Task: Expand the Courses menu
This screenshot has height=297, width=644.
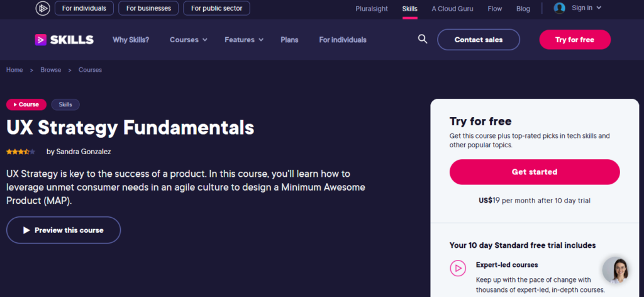Action: pos(189,40)
